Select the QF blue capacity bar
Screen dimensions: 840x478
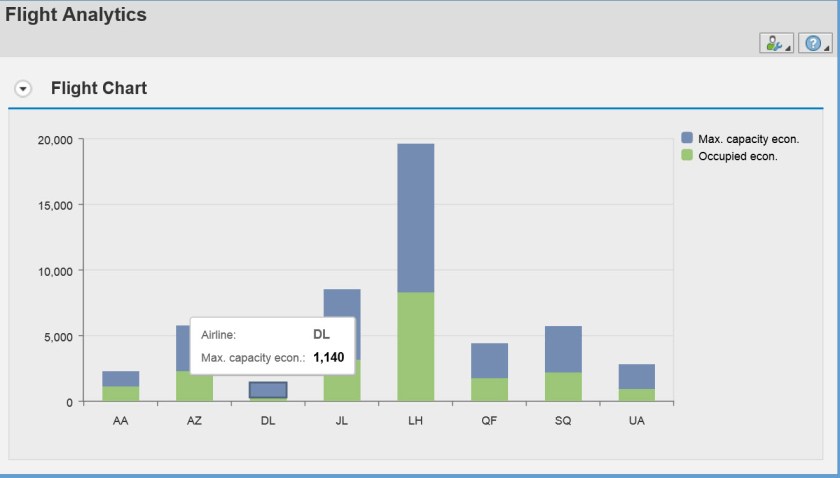pos(489,360)
